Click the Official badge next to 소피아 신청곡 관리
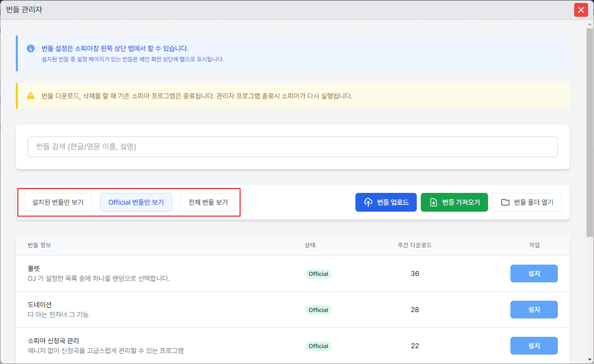The width and height of the screenshot is (594, 364). pos(318,346)
